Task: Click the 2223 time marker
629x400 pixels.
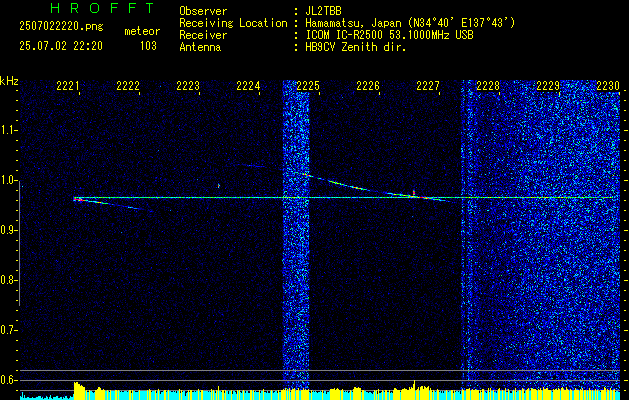Action: 188,86
